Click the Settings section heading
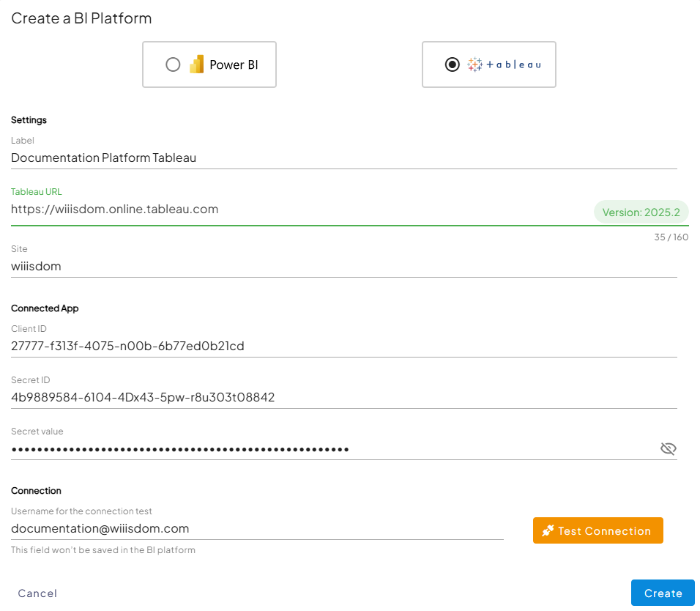Viewport: 700px width, 611px height. pos(29,120)
